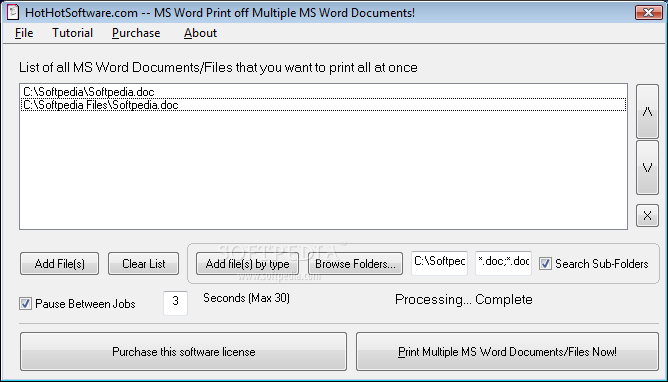This screenshot has width=668, height=382.
Task: Focus the folder path field showing C:\Softpec
Action: point(439,263)
